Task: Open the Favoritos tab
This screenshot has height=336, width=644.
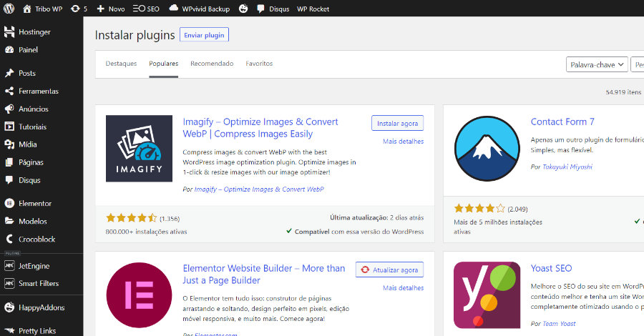Action: pos(259,64)
